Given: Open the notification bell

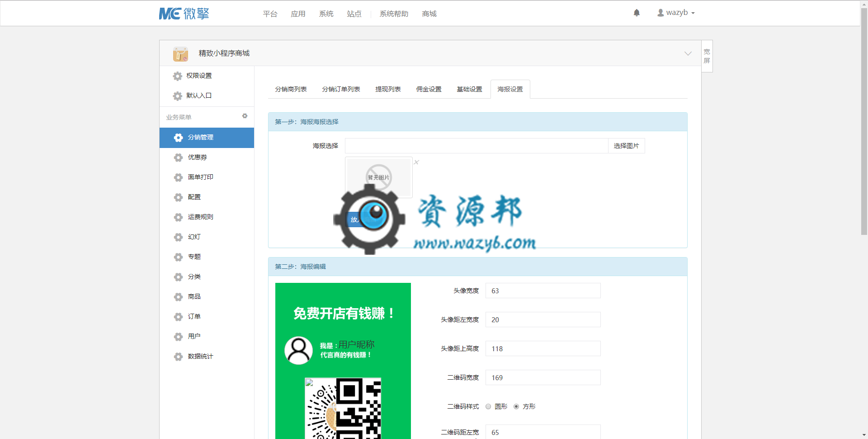Looking at the screenshot, I should (637, 13).
